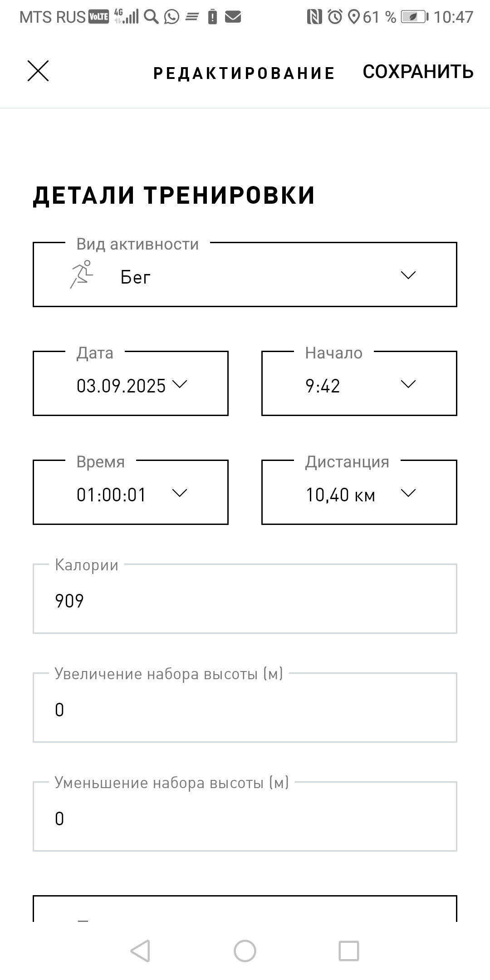Screen dimensions: 490x980
Task: Tap the running figure activity icon
Action: tap(82, 274)
